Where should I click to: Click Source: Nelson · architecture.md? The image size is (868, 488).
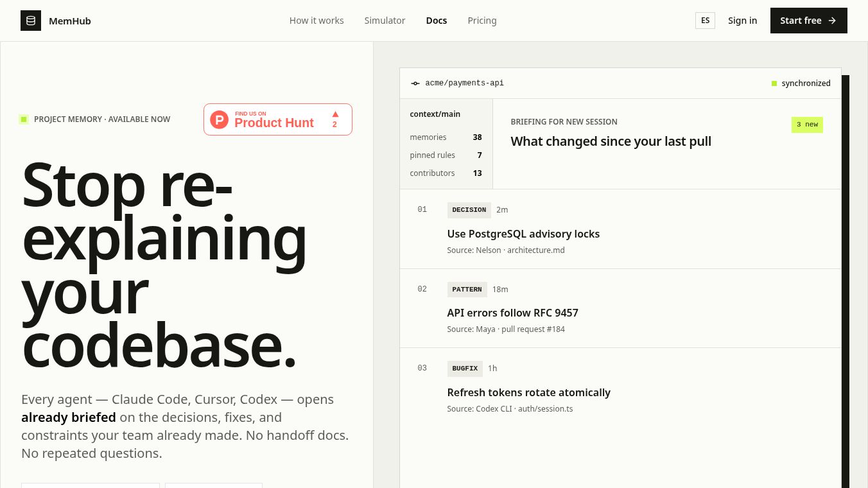tap(506, 250)
